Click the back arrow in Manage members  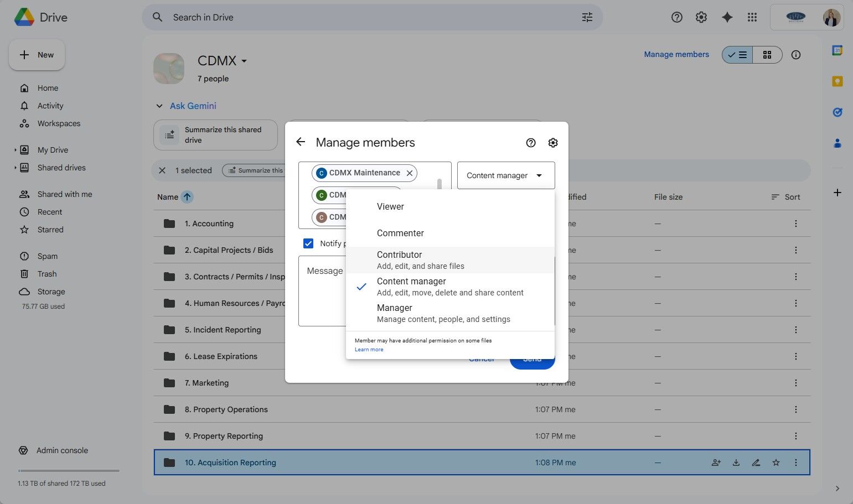(x=301, y=142)
